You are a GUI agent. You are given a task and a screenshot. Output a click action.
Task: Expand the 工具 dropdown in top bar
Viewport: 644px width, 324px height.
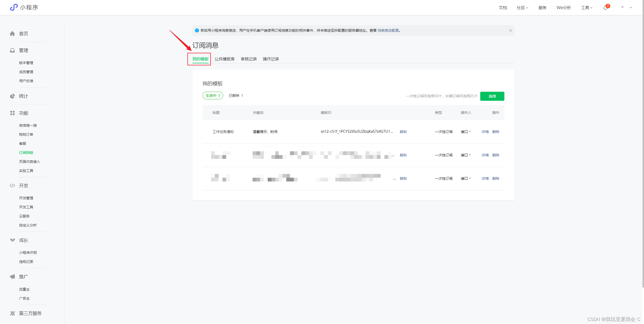tap(586, 8)
